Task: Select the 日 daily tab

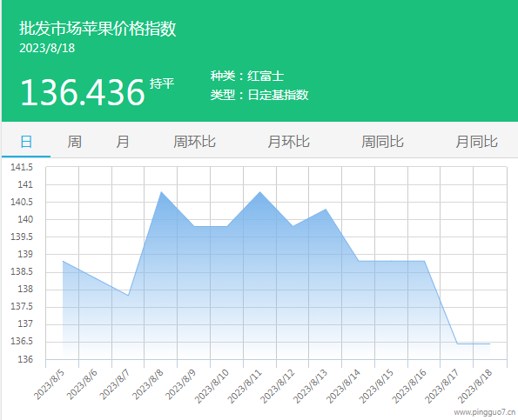Action: 26,142
